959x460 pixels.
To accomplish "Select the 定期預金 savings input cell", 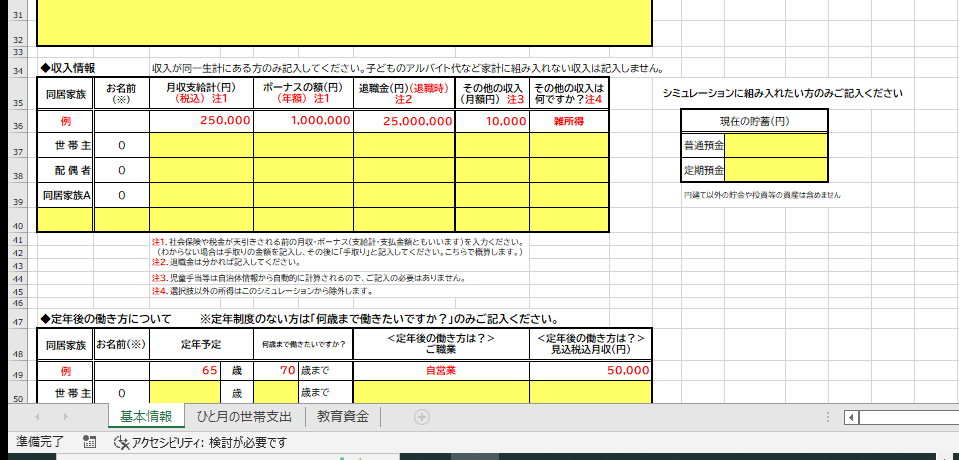I will pos(776,170).
